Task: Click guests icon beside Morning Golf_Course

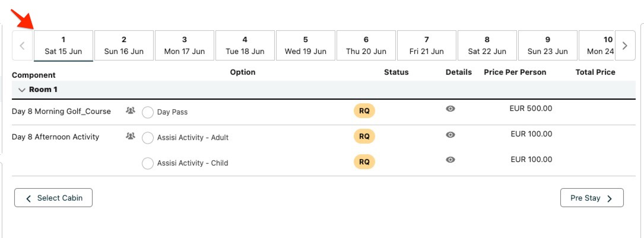Action: [x=130, y=110]
